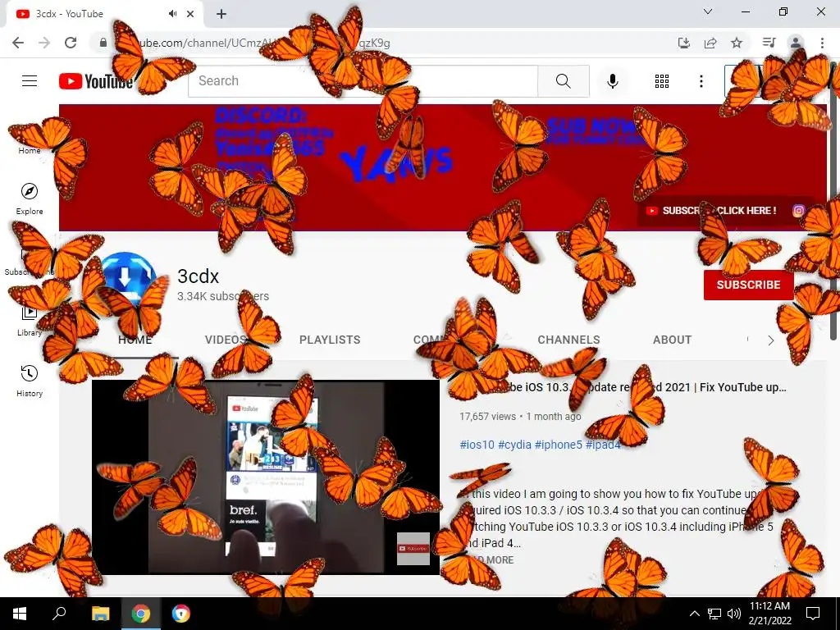Viewport: 840px width, 630px height.
Task: Bookmark this page with the star icon
Action: click(x=737, y=43)
